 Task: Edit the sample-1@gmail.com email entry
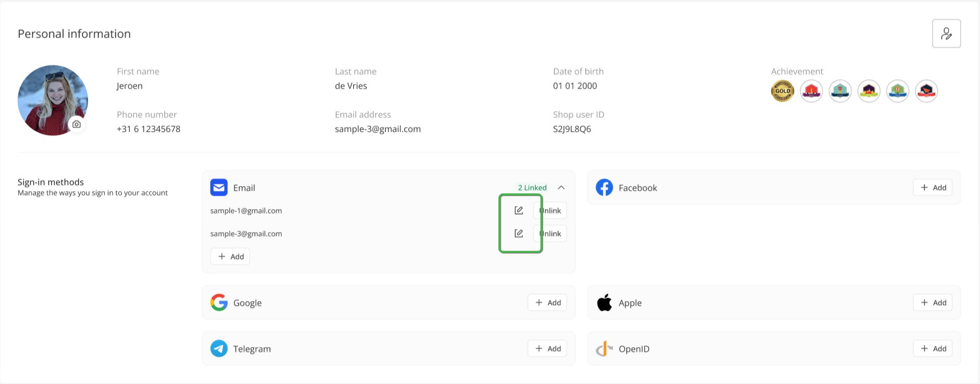coord(519,210)
